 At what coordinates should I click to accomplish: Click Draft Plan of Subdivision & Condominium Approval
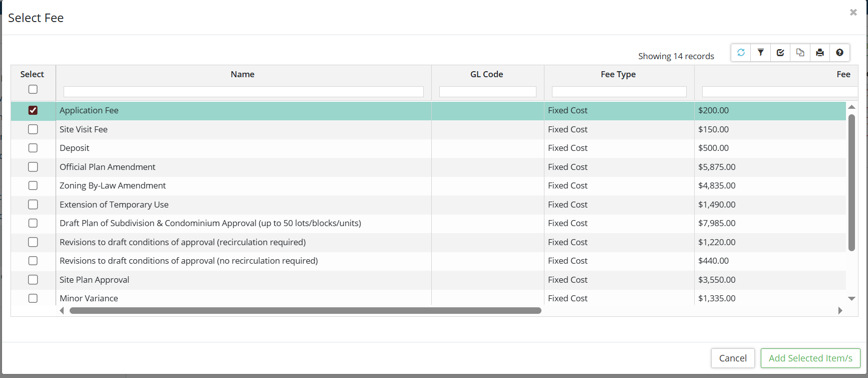(210, 223)
